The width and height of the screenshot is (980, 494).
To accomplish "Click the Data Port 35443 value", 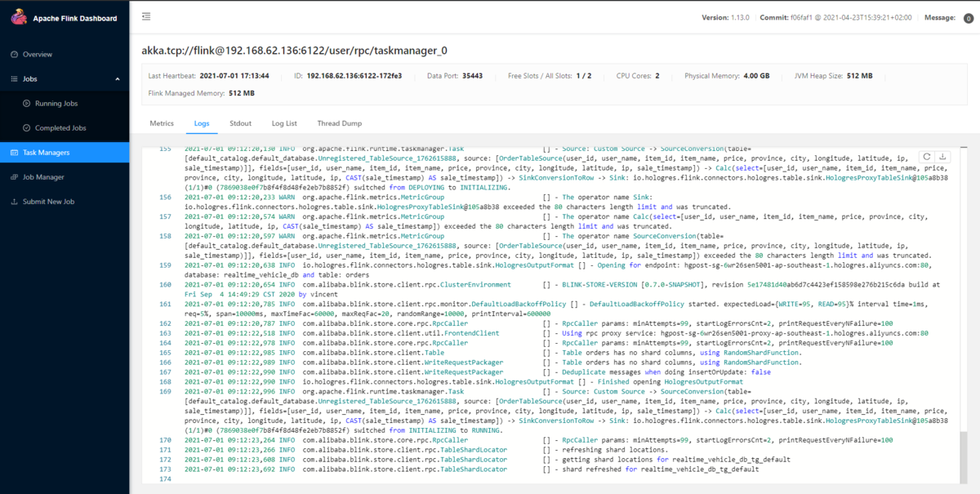I will [x=472, y=76].
